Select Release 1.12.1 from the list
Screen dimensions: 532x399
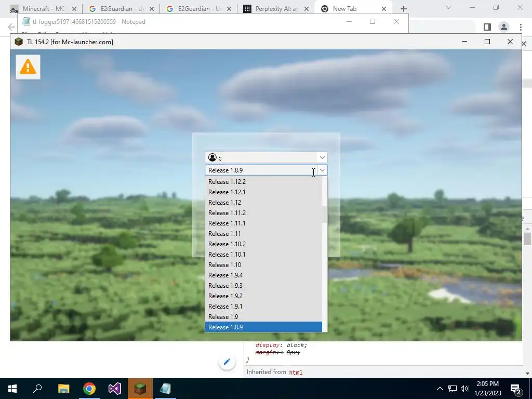coord(263,192)
